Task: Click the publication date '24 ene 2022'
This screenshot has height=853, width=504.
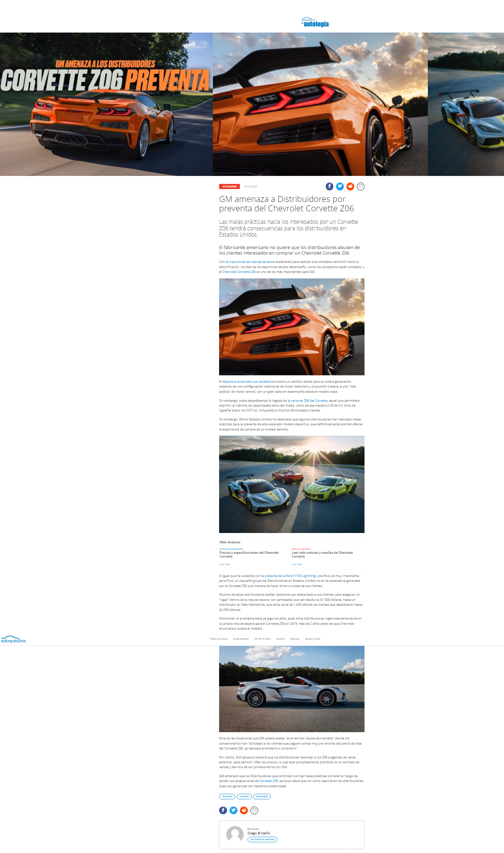Action: coord(251,187)
